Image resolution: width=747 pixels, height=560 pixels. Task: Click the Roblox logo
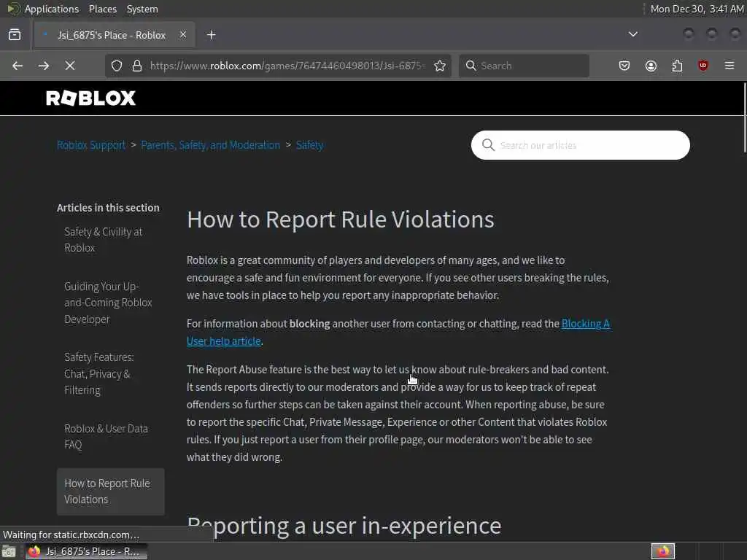point(91,98)
